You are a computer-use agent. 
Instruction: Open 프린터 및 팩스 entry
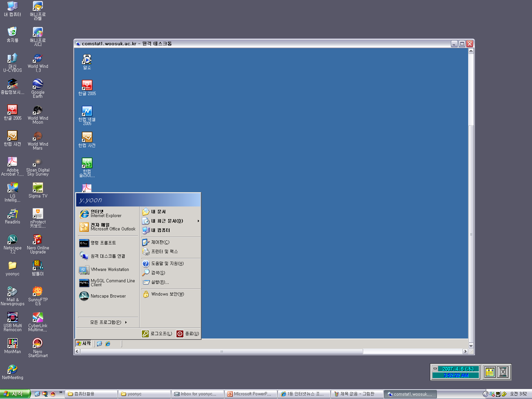point(171,251)
